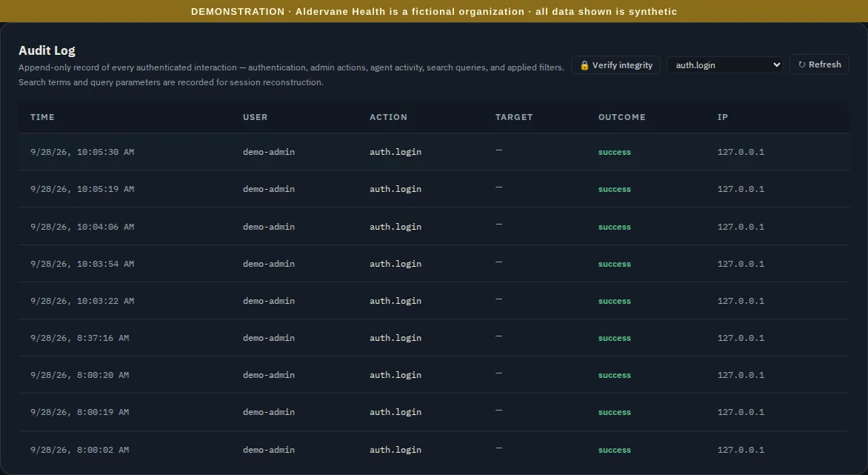Select the 8:00:20 AM timestamp
868x475 pixels.
pos(80,376)
